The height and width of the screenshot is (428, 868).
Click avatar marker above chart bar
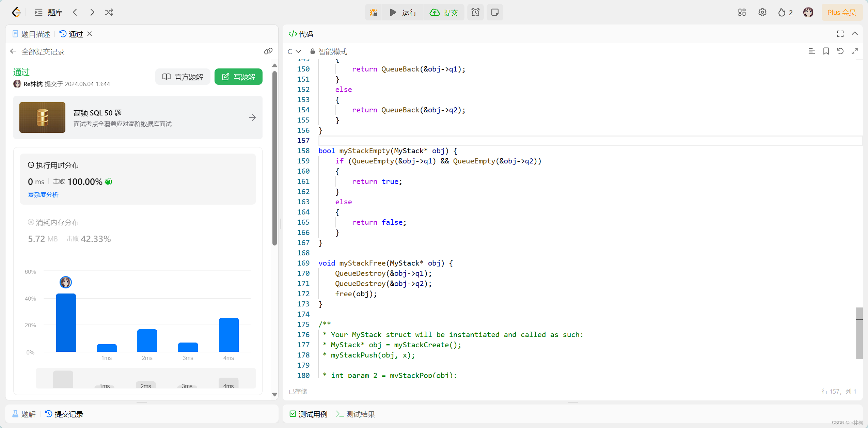click(x=66, y=282)
